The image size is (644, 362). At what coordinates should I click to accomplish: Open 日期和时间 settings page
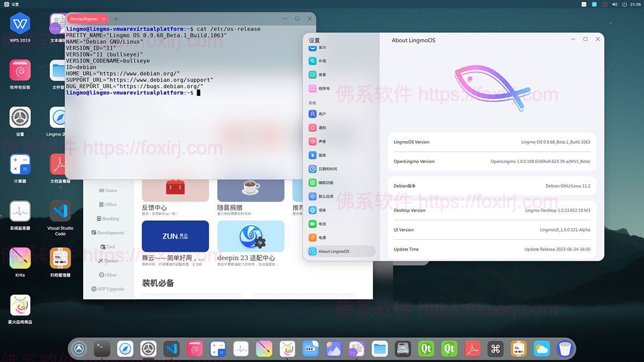[x=327, y=169]
